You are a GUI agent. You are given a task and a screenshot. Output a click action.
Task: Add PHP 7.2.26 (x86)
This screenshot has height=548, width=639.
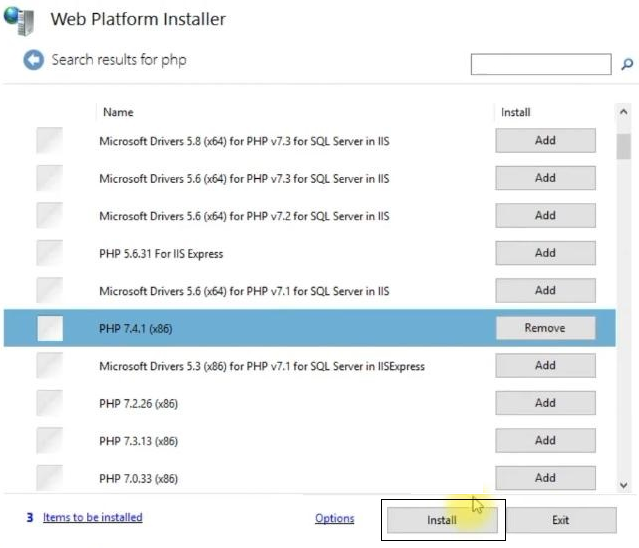[545, 403]
